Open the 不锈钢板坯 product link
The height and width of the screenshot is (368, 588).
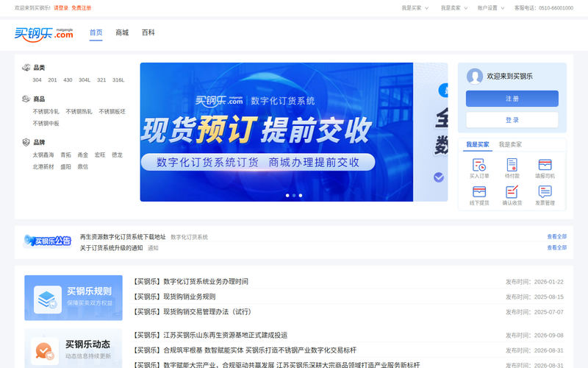(112, 112)
